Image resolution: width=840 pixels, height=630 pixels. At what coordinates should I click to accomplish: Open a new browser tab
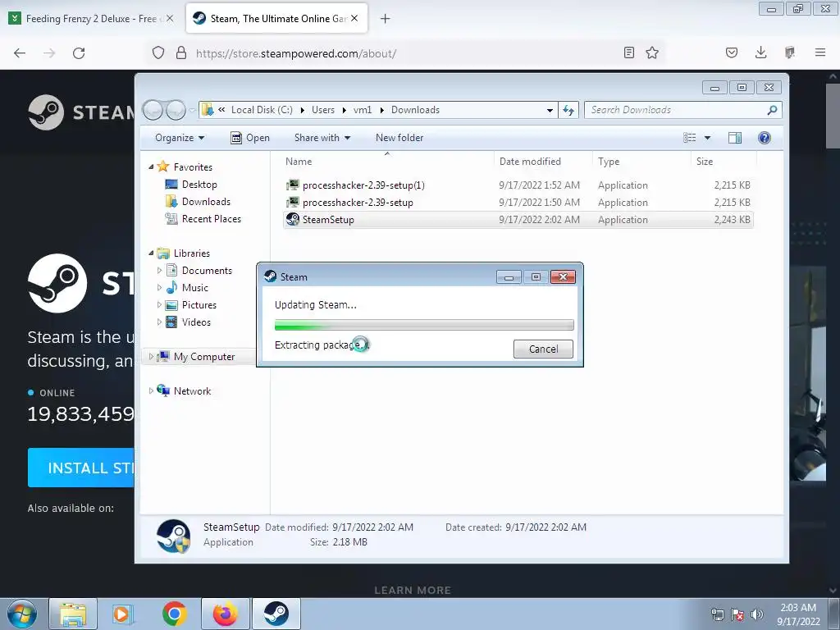(386, 19)
